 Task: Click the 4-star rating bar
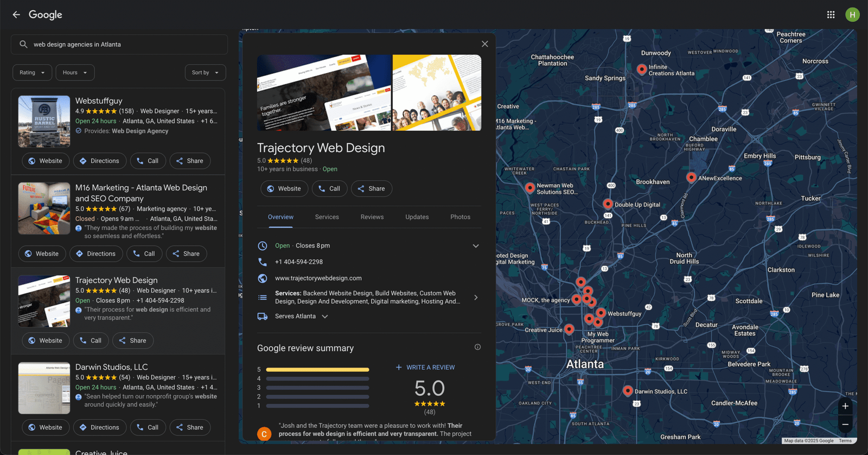point(317,379)
